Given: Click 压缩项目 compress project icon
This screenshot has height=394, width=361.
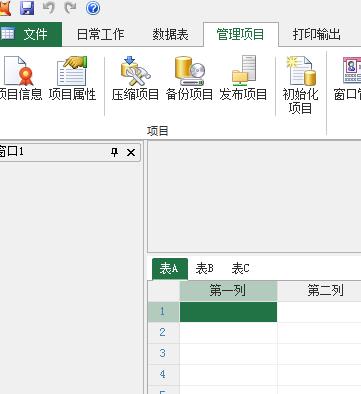Looking at the screenshot, I should point(135,78).
